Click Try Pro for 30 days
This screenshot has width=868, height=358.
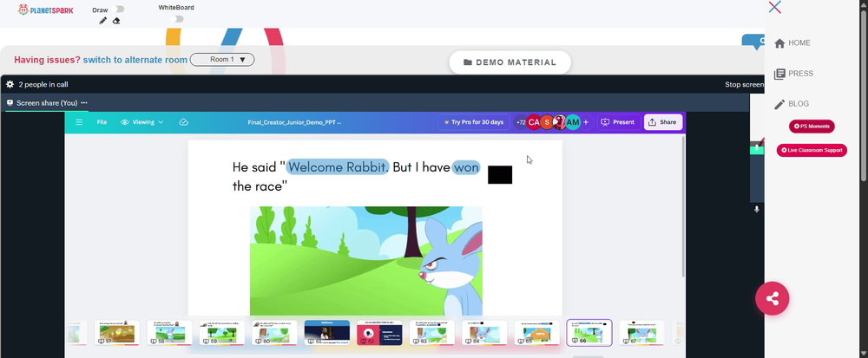(x=474, y=122)
